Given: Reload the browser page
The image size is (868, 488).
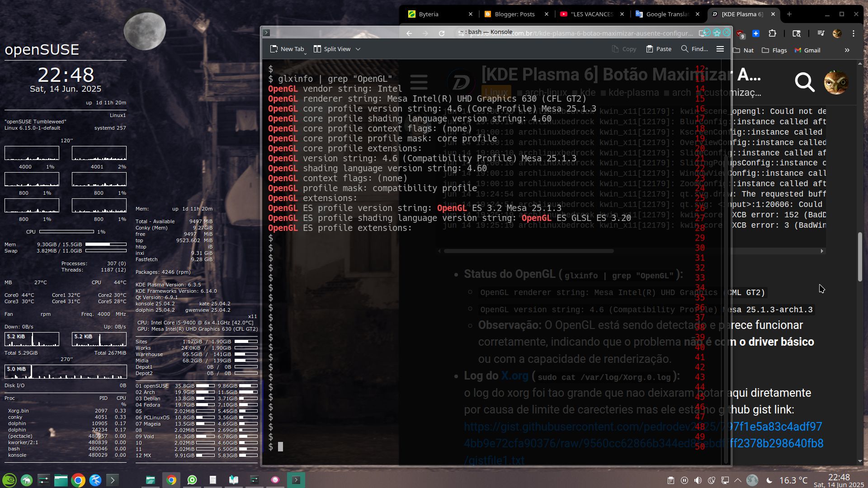Looking at the screenshot, I should coord(442,33).
